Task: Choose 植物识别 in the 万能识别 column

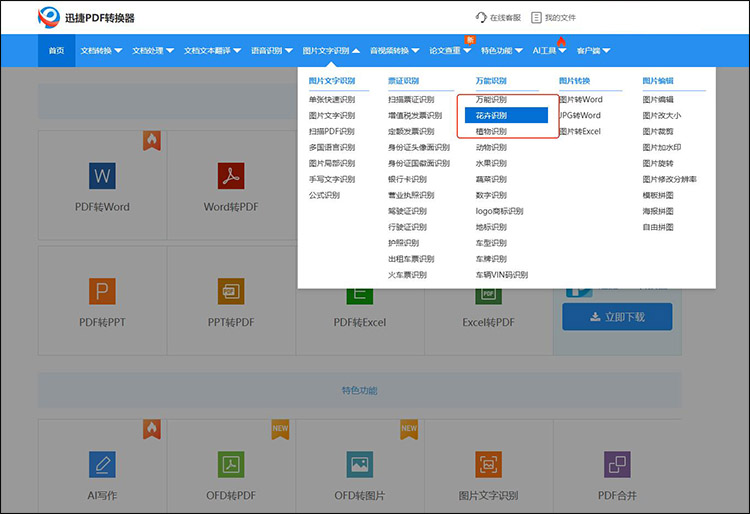Action: coord(491,131)
